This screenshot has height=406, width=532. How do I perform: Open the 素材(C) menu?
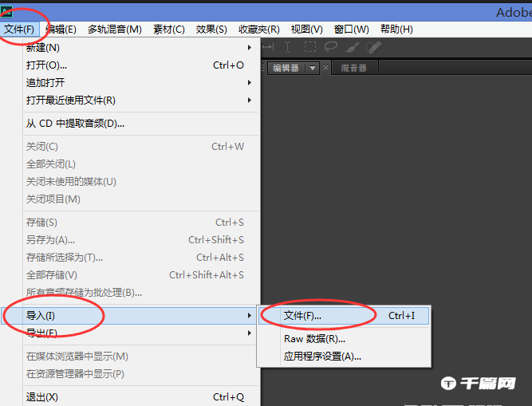tap(168, 30)
